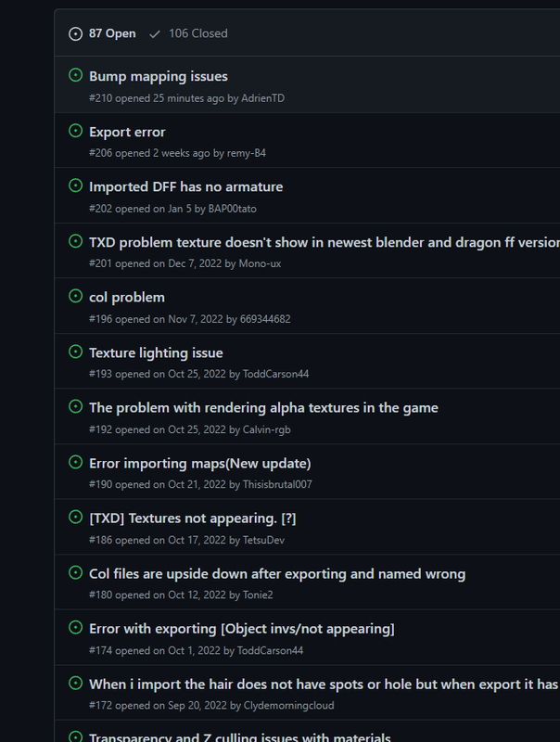Visit author AdrienTD's profile link
This screenshot has height=742, width=560.
tap(262, 98)
